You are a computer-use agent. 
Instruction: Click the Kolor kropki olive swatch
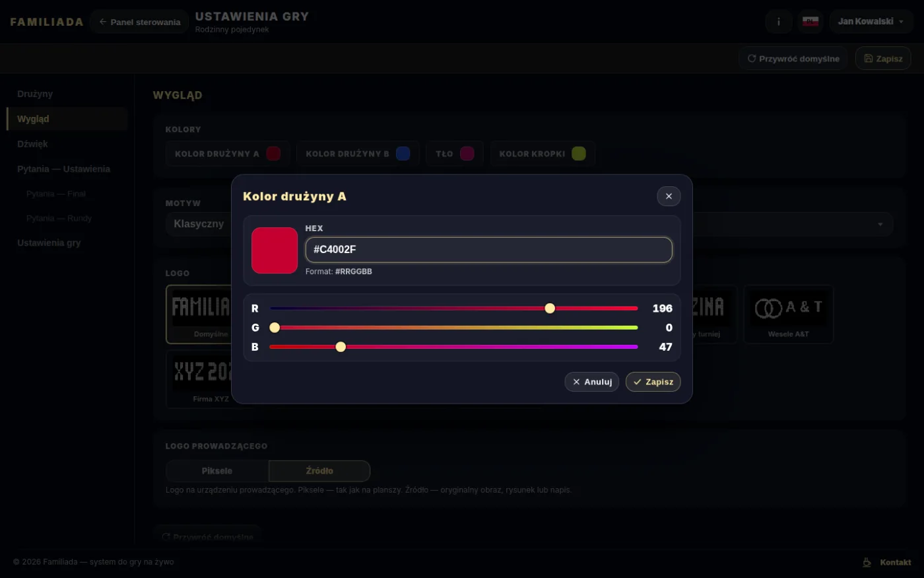[x=579, y=153]
